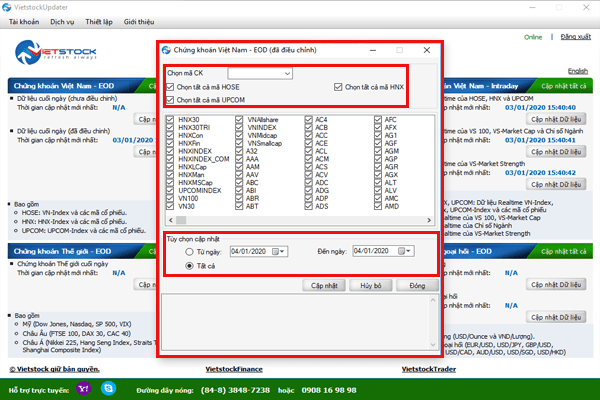Click the empty log text area
Viewport: 600px width, 400px height.
[x=295, y=322]
